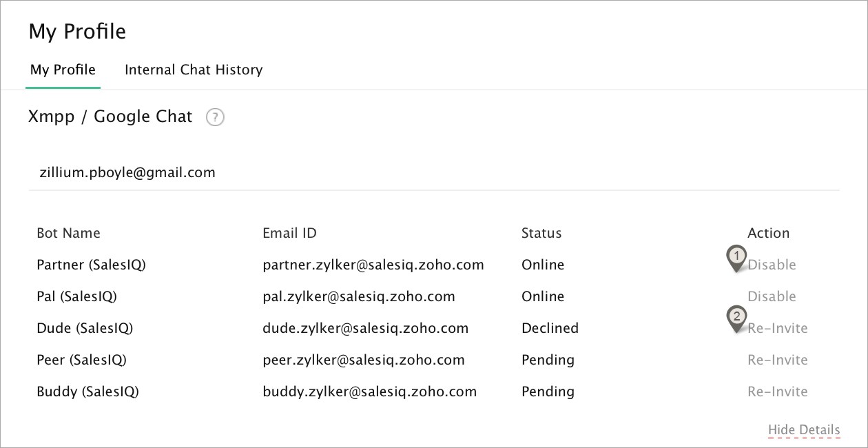
Task: Click partner.zylker@salesiq.zoho.com email
Action: click(373, 265)
